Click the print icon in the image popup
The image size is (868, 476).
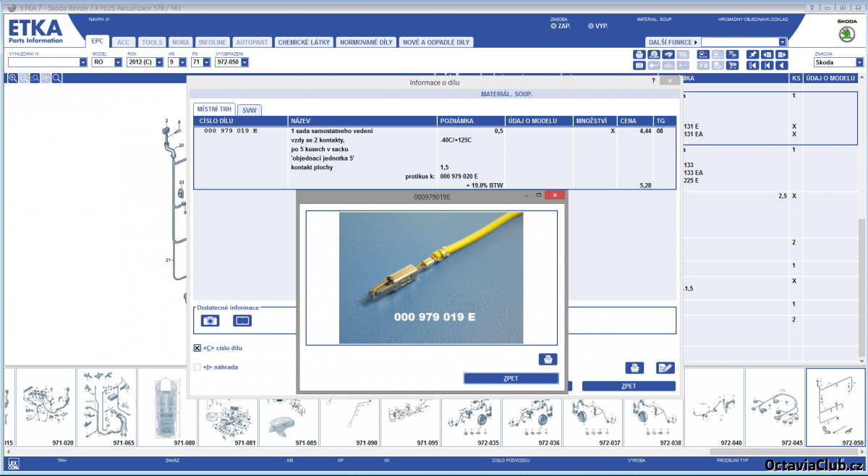[x=548, y=359]
